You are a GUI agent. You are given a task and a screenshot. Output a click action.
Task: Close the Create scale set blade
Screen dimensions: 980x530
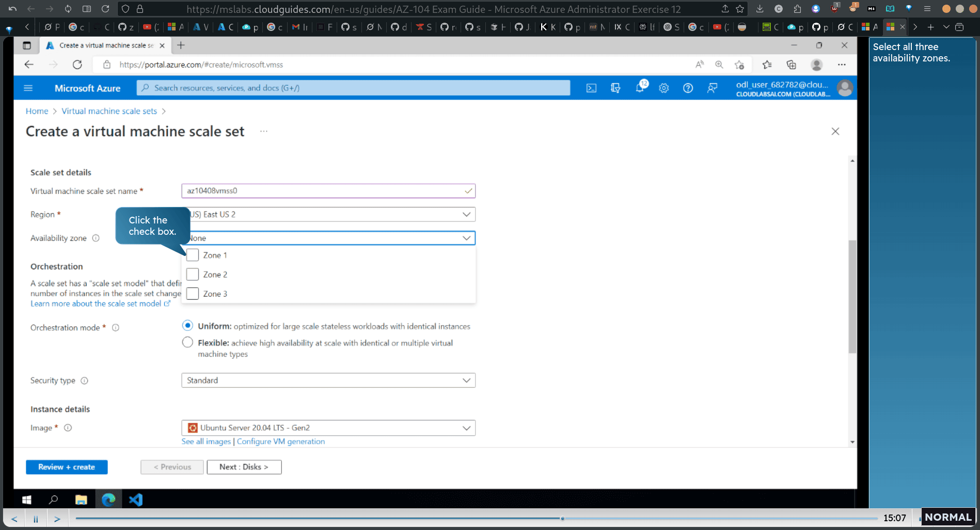[x=835, y=132]
